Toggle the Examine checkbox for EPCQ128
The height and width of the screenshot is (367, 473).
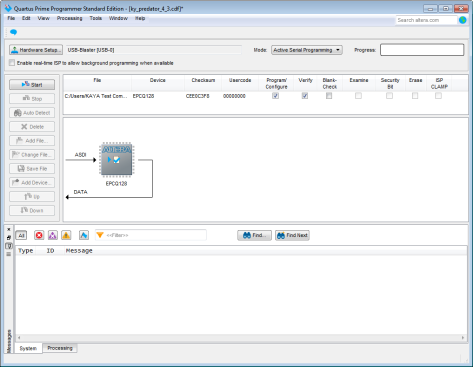[x=358, y=96]
